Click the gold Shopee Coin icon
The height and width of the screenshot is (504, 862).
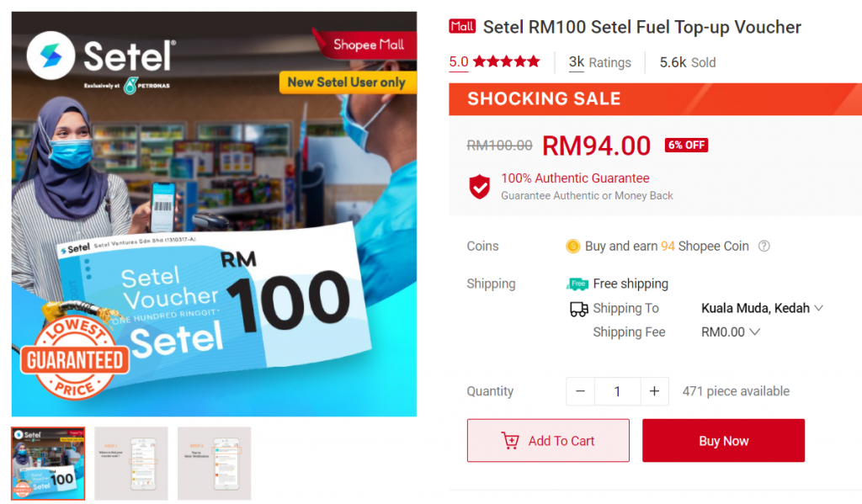573,247
